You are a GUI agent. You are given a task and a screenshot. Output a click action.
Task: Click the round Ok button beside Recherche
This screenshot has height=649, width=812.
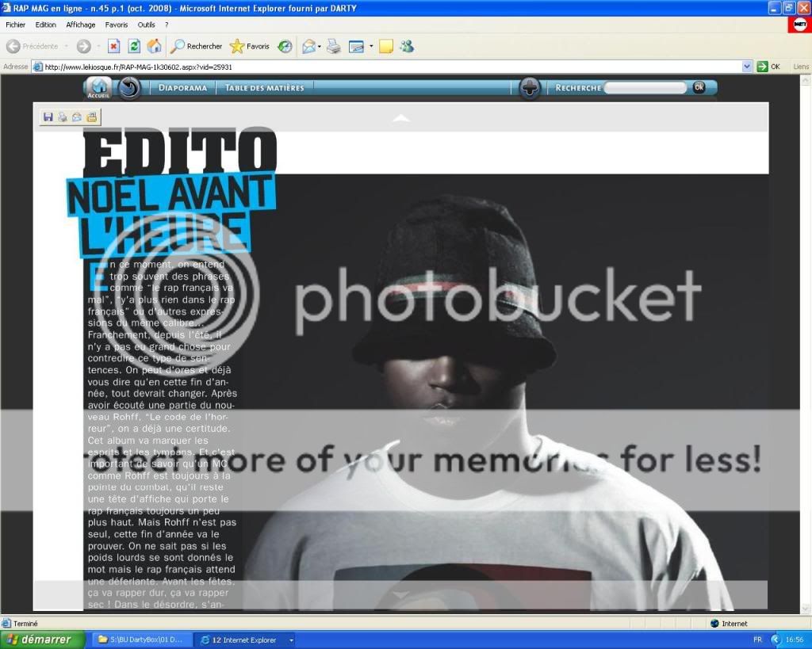click(x=699, y=87)
